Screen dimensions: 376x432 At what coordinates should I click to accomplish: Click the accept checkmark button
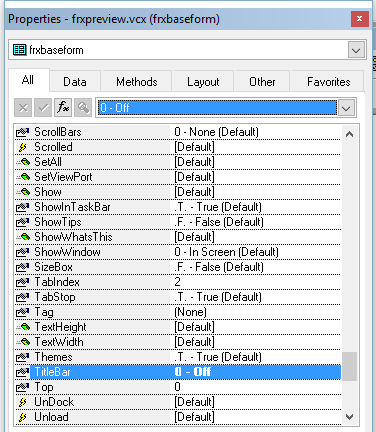point(43,108)
